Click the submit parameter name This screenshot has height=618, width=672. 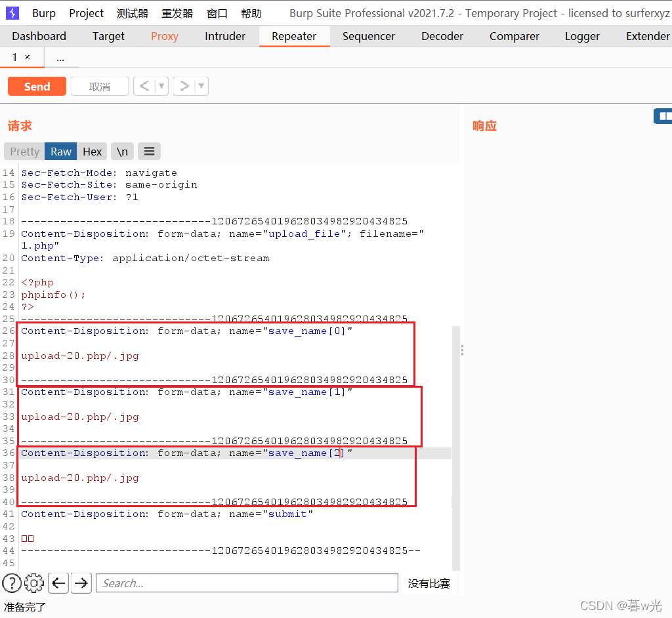coord(287,514)
